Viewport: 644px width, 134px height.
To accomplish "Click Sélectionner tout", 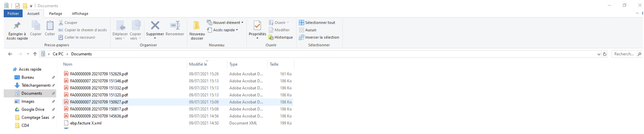I will [317, 23].
